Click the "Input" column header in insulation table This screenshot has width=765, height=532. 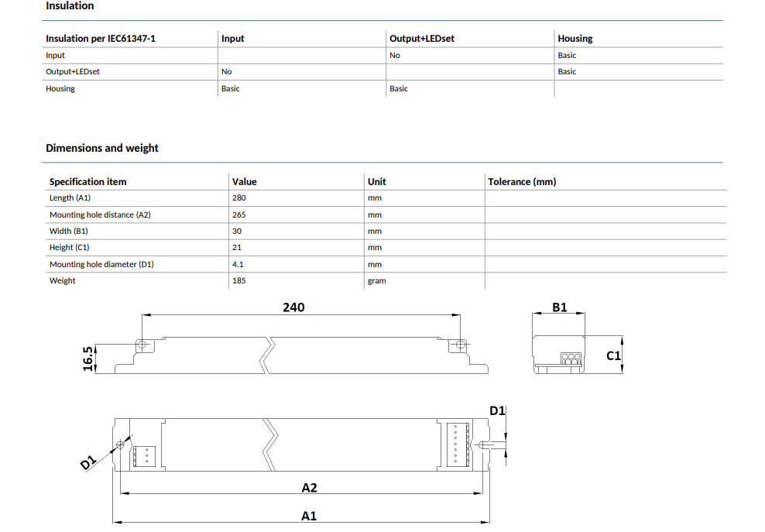233,39
